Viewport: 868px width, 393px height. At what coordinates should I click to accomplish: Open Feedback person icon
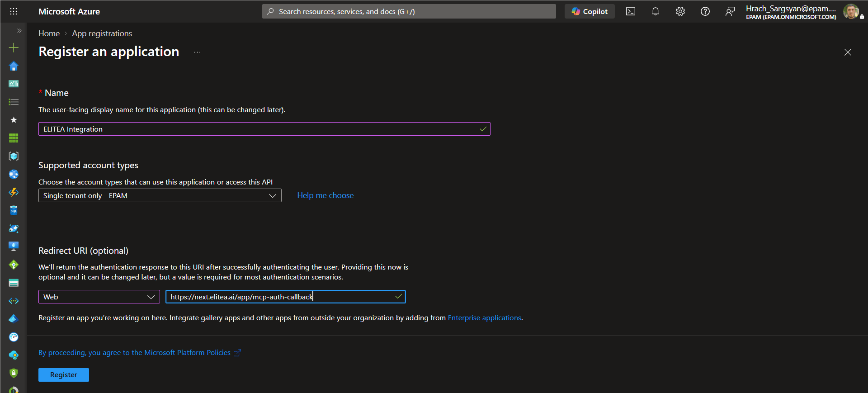pos(730,11)
